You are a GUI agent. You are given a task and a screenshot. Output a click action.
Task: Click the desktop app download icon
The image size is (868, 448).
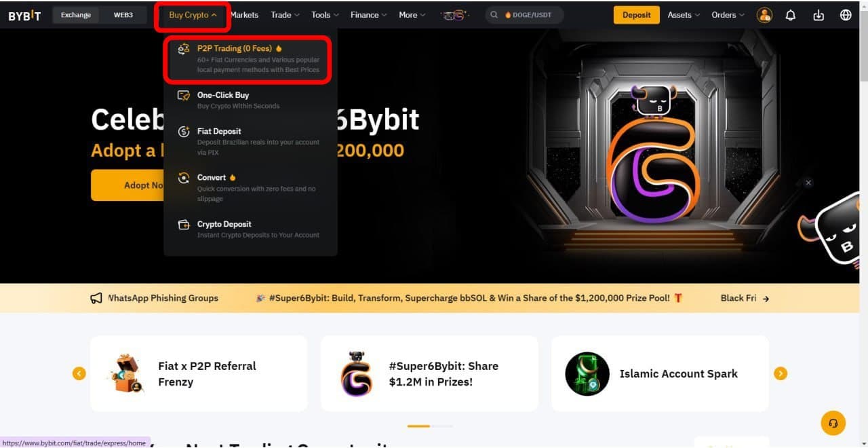(x=818, y=14)
